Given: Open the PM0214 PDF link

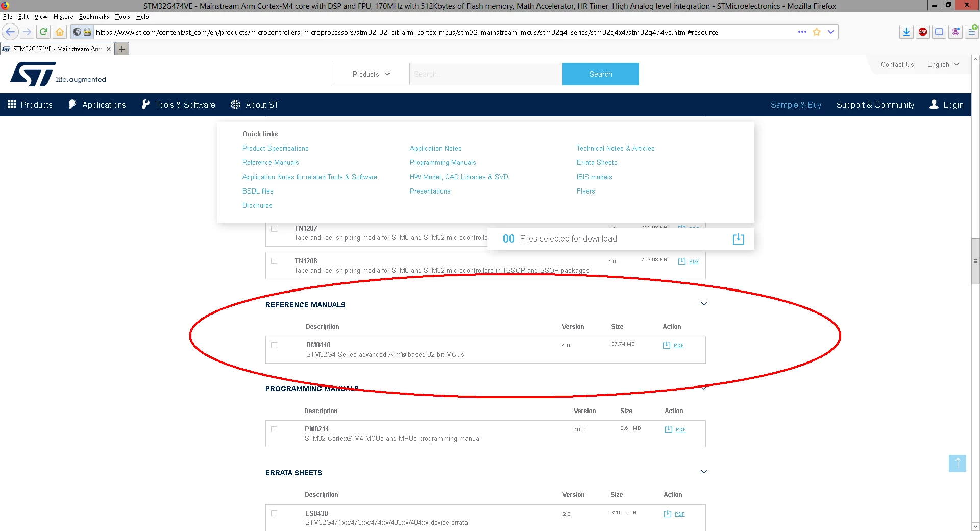Looking at the screenshot, I should click(x=681, y=430).
